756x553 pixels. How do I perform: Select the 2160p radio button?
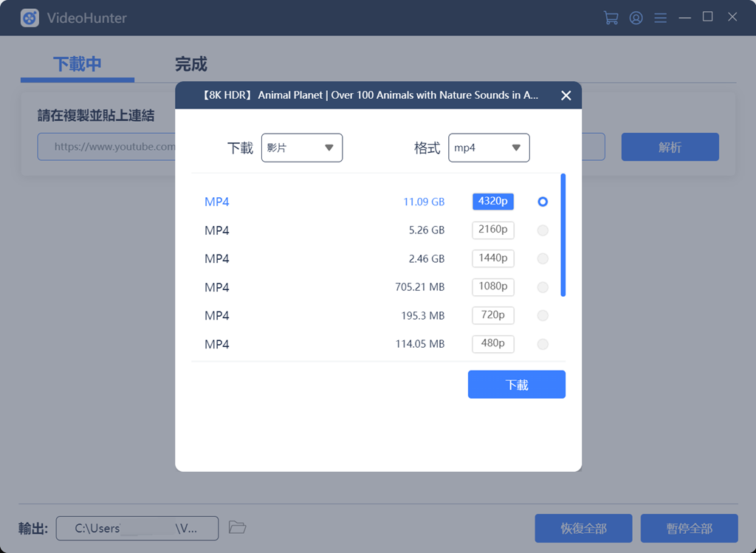543,230
